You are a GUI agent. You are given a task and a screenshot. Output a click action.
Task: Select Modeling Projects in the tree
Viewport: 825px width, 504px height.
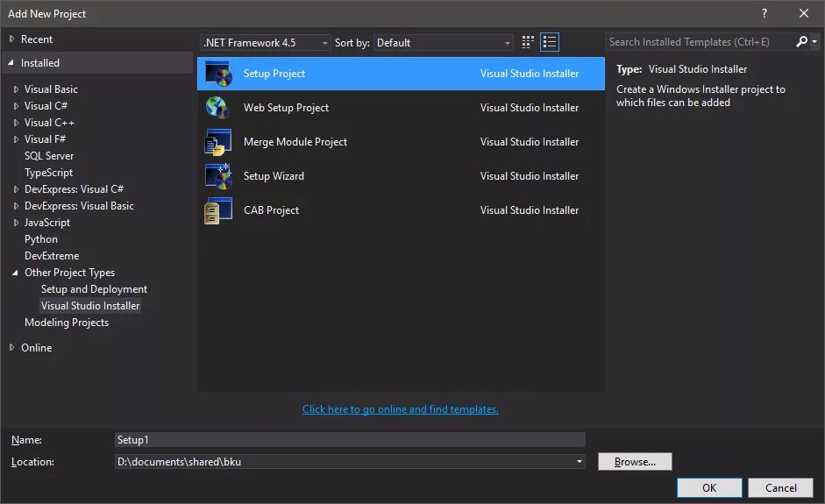pyautogui.click(x=67, y=323)
